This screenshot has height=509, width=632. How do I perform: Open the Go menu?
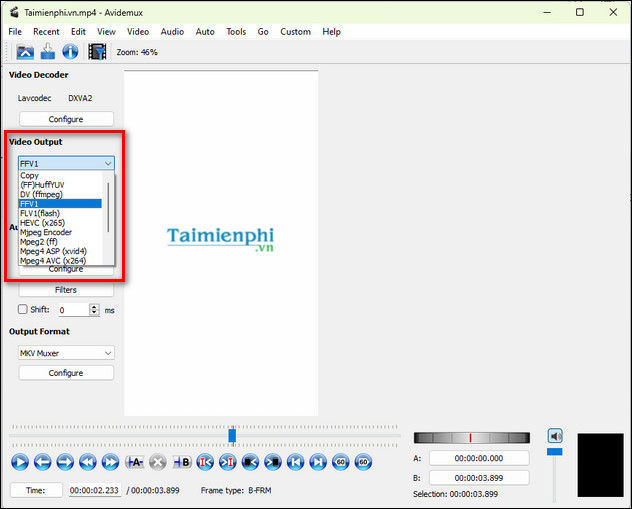coord(263,31)
